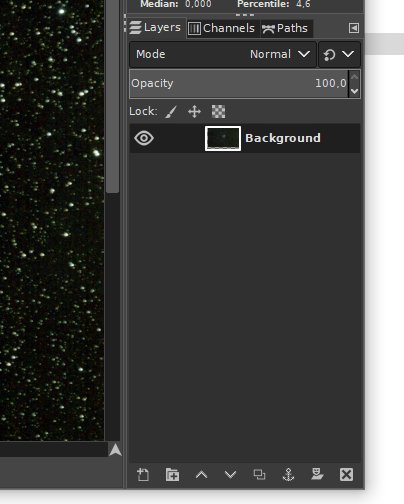Image resolution: width=404 pixels, height=504 pixels.
Task: Anchor the floating layer
Action: click(x=288, y=474)
